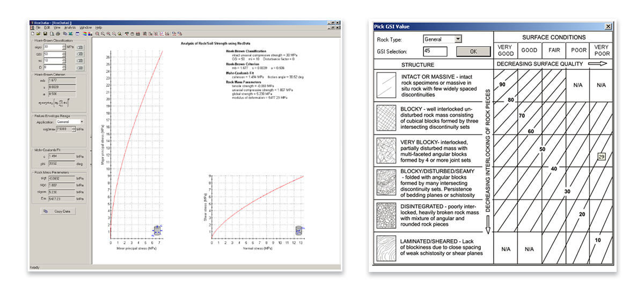Image resolution: width=644 pixels, height=301 pixels.
Task: Select the Blocky structure picture
Action: [386, 117]
